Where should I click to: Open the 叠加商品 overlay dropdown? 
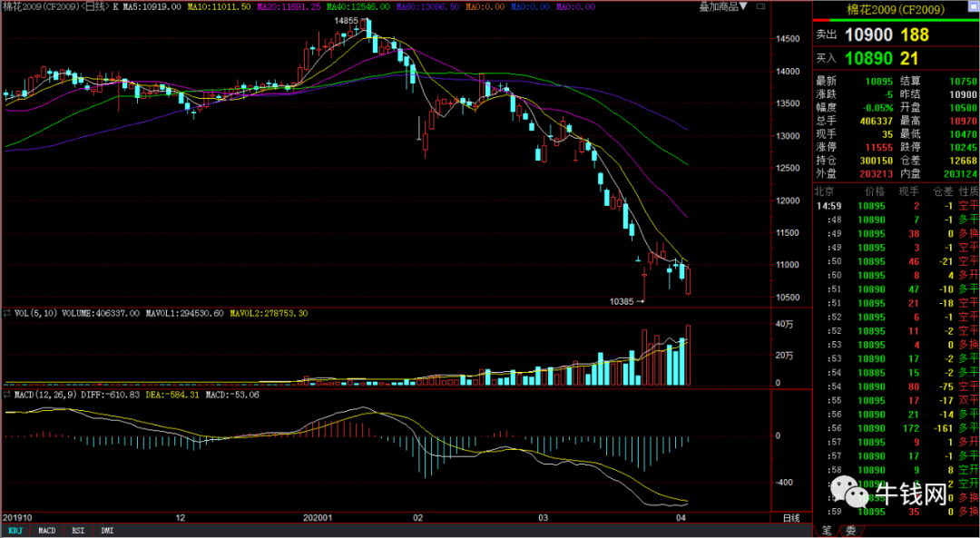722,7
